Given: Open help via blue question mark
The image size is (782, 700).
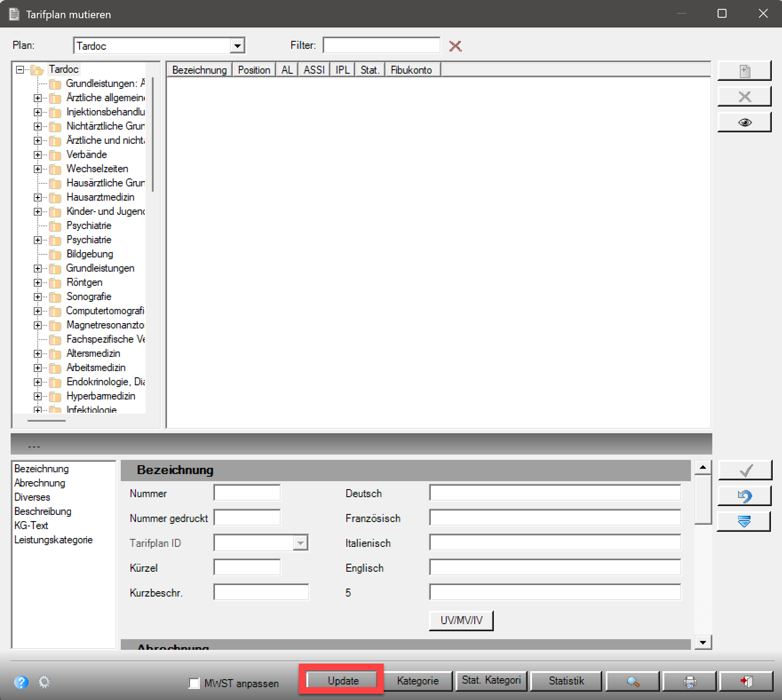Looking at the screenshot, I should [21, 682].
